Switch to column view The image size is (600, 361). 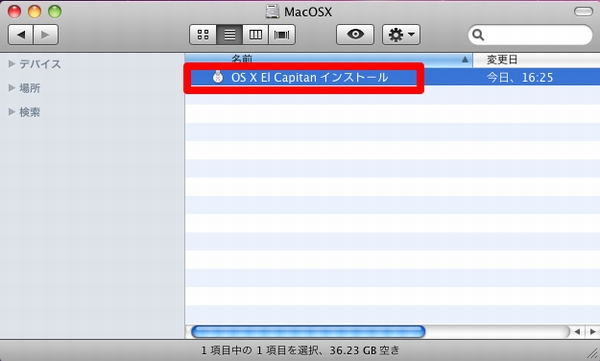pos(255,35)
